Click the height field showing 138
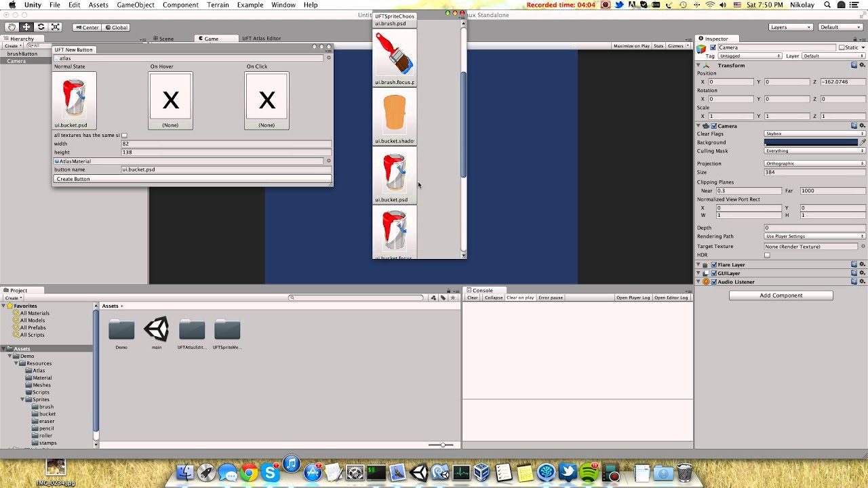 pyautogui.click(x=226, y=152)
